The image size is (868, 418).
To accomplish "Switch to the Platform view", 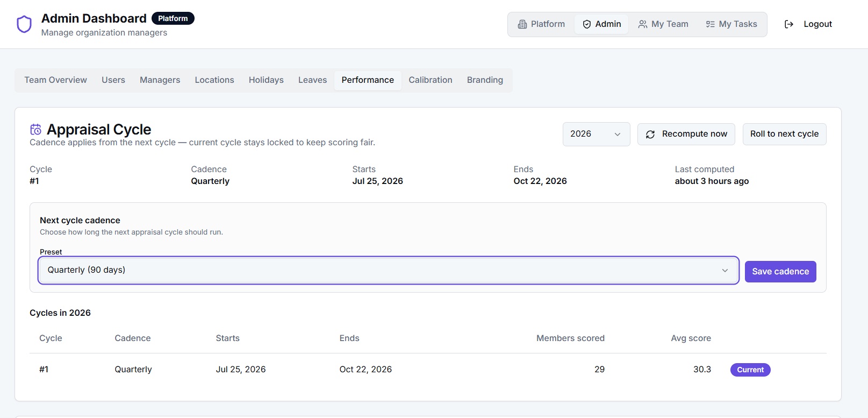I will 541,24.
